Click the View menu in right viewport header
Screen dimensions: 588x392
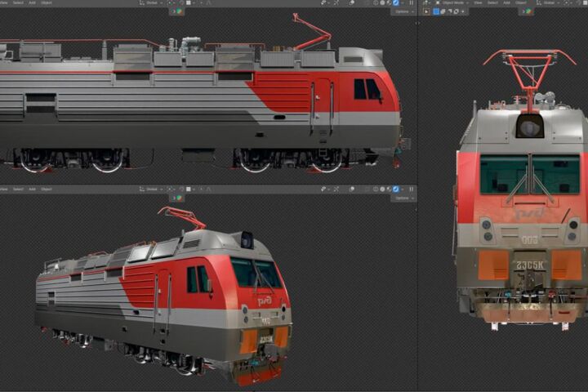pyautogui.click(x=478, y=2)
